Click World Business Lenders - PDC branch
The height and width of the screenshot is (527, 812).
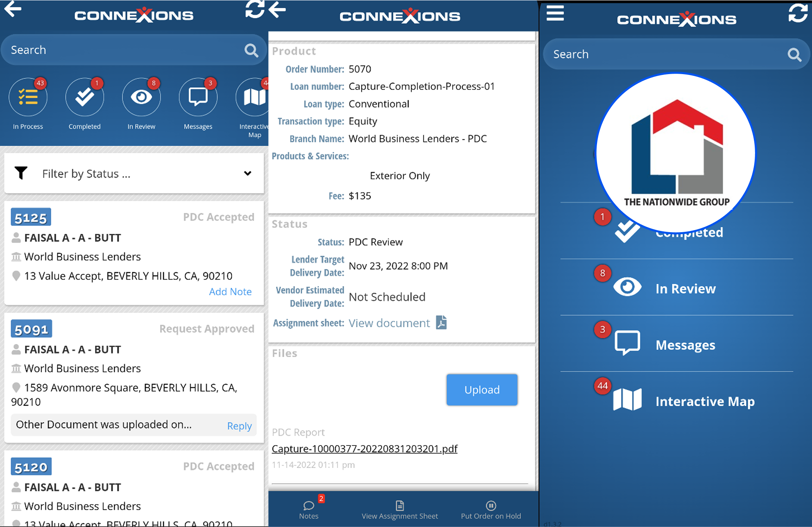tap(418, 139)
